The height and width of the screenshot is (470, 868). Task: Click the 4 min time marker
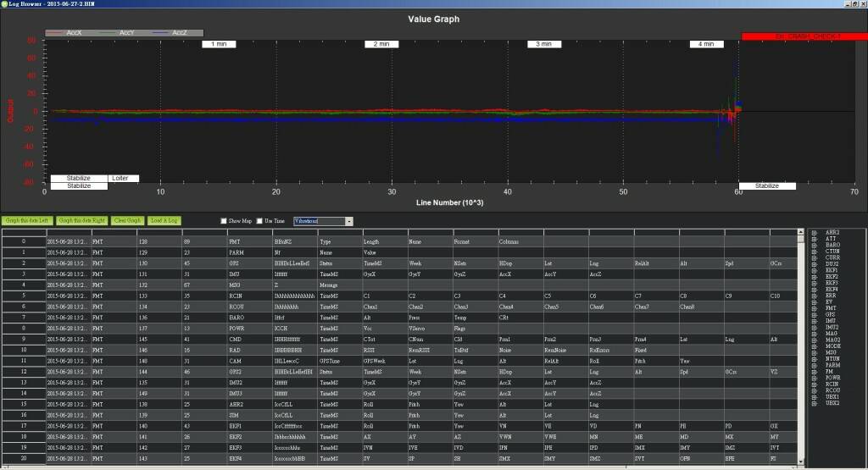706,44
